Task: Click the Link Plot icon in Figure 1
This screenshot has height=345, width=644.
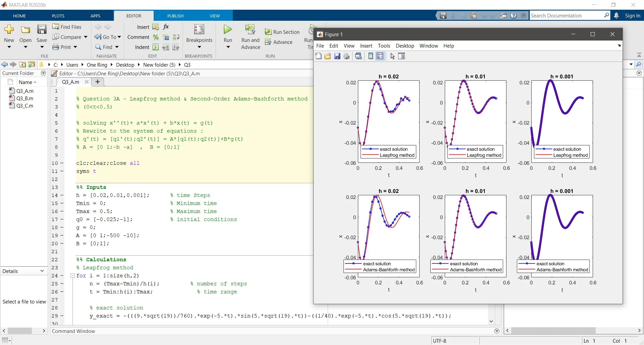Action: point(358,56)
